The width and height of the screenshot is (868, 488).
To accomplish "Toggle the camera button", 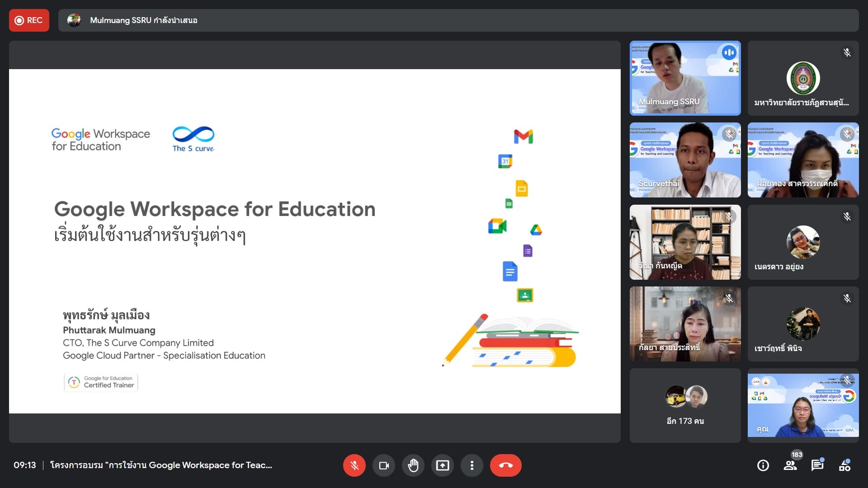I will (384, 465).
